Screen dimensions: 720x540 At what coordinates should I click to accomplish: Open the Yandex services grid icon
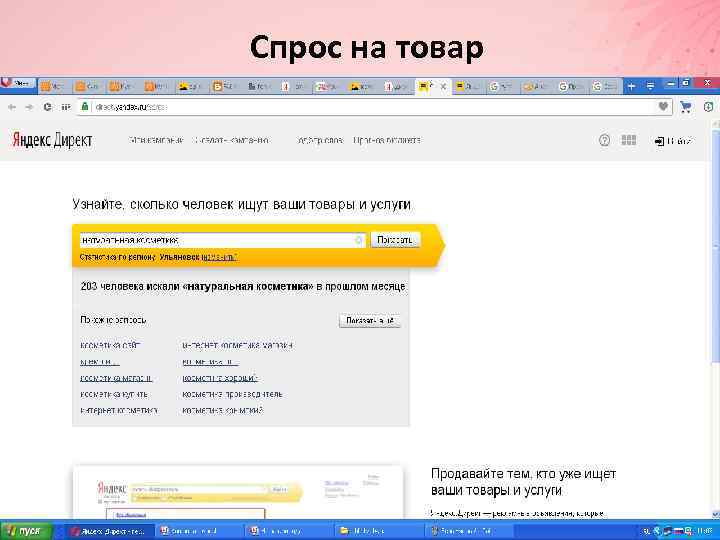(629, 140)
